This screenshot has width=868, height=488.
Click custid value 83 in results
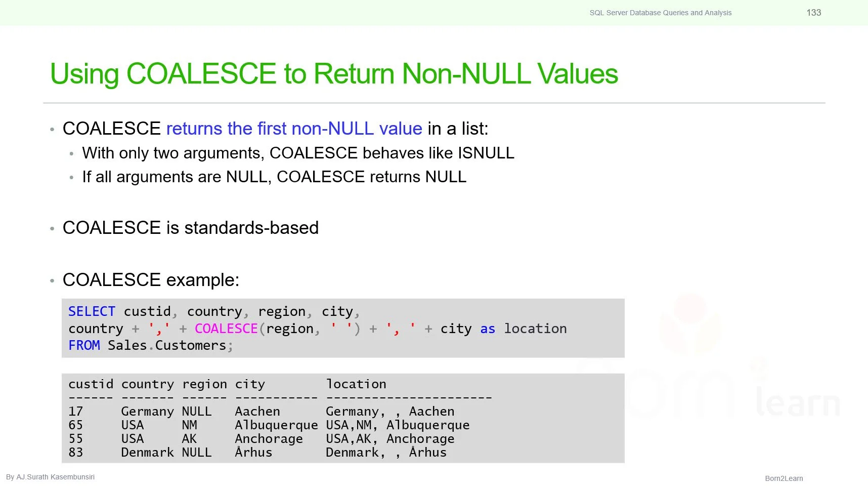pos(76,453)
